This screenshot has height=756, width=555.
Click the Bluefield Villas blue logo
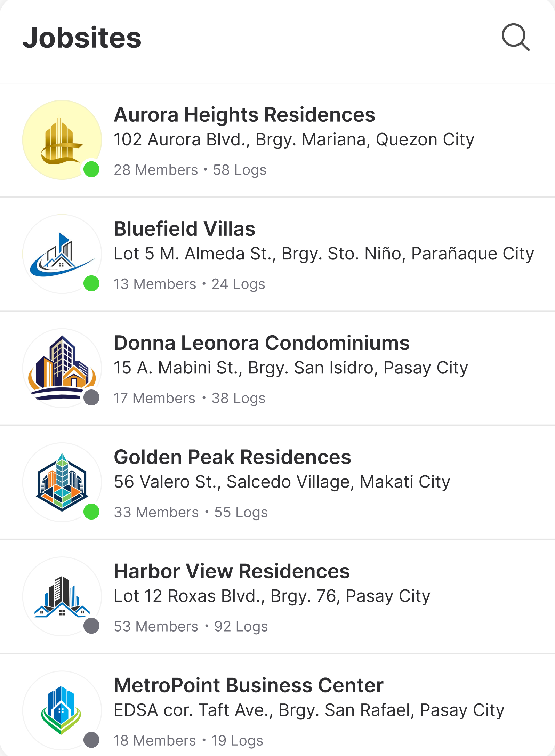coord(62,254)
